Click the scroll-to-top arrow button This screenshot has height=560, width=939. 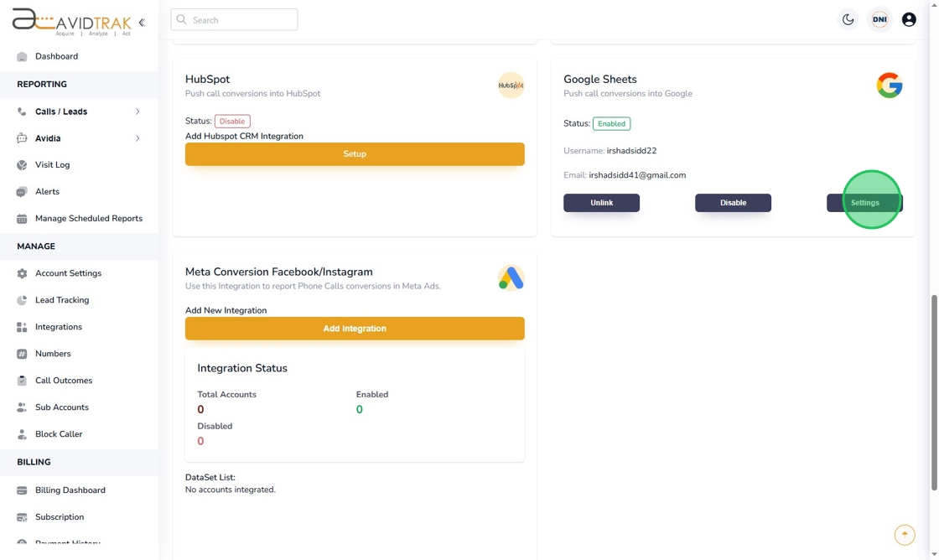click(x=905, y=535)
